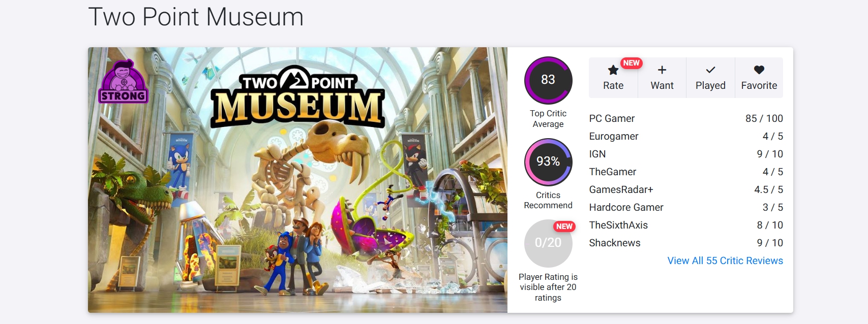Image resolution: width=868 pixels, height=324 pixels.
Task: Click the NEW badge on Rate button
Action: tap(631, 63)
